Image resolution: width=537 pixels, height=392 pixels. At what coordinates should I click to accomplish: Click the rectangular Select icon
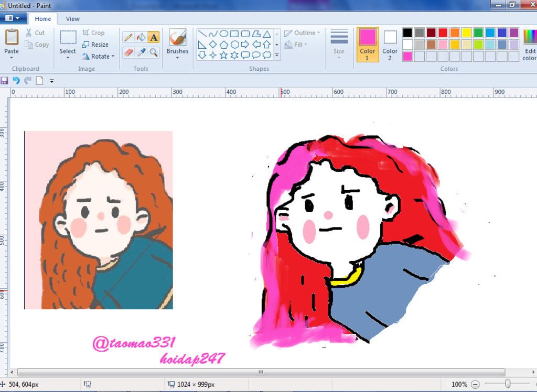(68, 37)
